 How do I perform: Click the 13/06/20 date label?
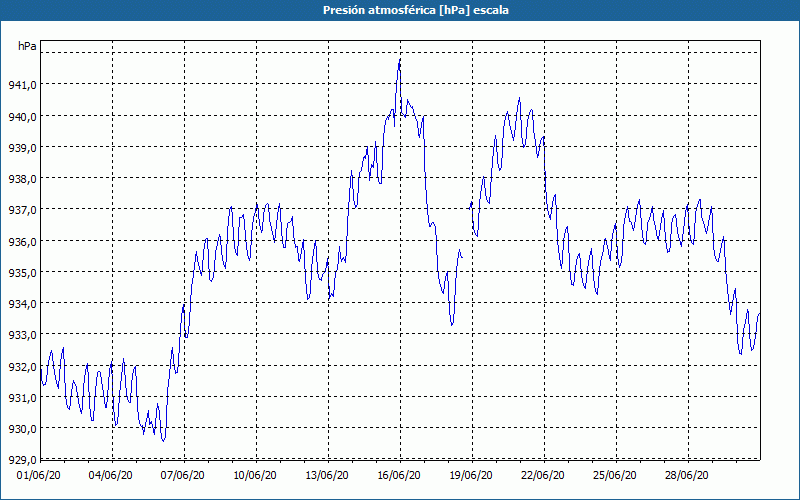(327, 476)
